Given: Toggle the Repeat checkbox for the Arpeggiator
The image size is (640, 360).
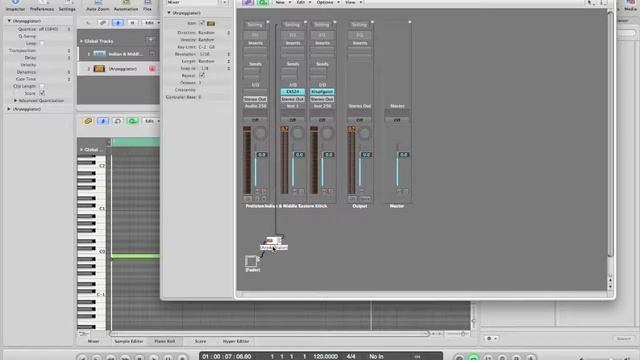Looking at the screenshot, I should 202,76.
